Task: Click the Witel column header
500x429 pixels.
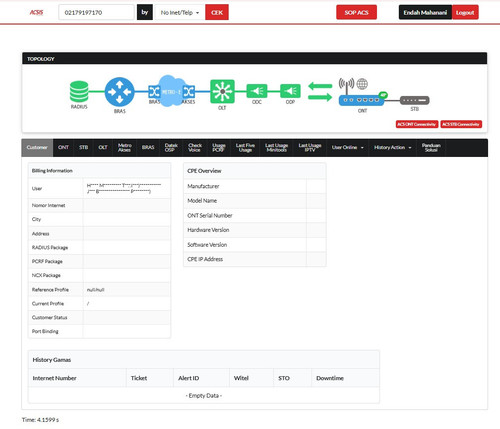Action: pyautogui.click(x=241, y=378)
